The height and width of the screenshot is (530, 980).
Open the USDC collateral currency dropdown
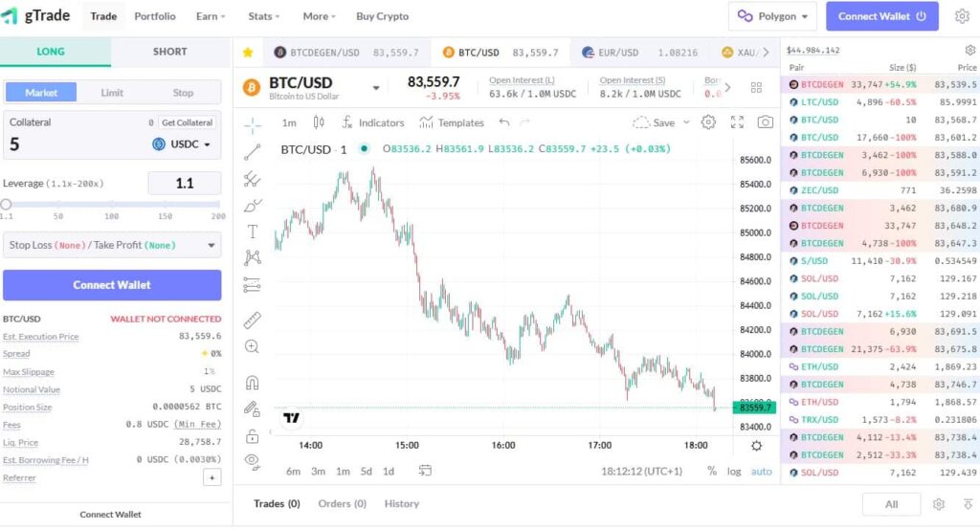[182, 144]
